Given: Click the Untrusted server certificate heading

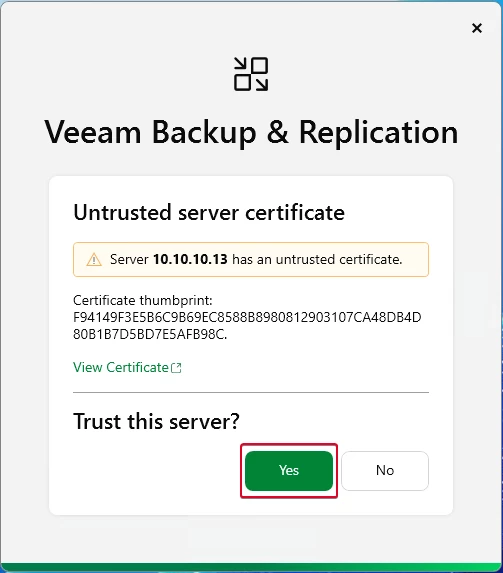Looking at the screenshot, I should (x=209, y=212).
